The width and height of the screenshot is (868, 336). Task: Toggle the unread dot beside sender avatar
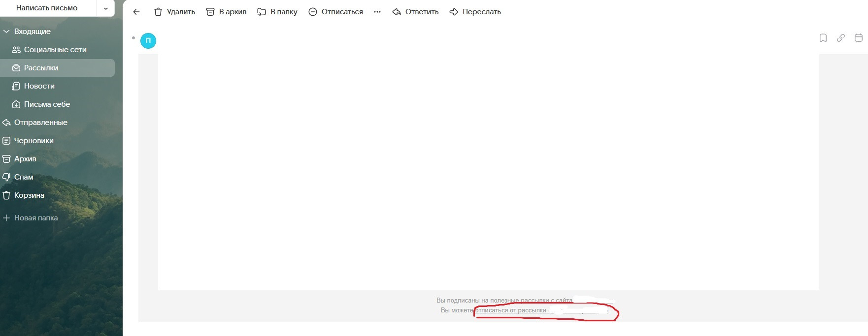point(134,38)
